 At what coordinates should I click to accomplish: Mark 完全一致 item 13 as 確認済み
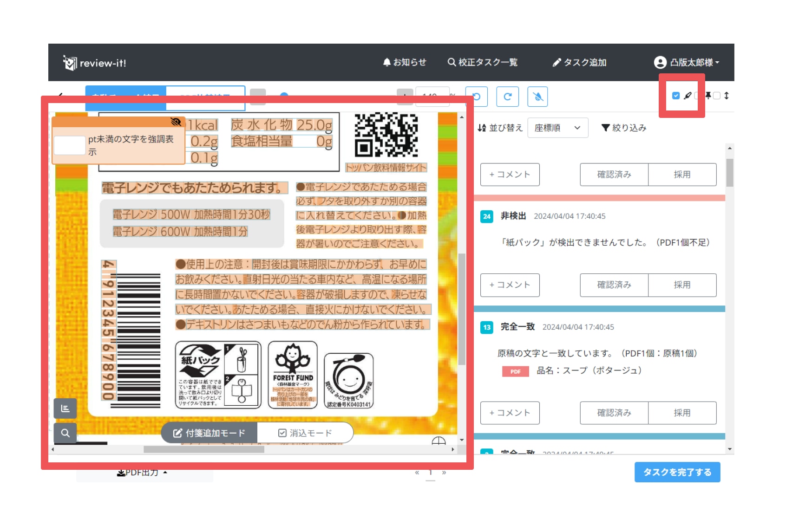pyautogui.click(x=614, y=413)
